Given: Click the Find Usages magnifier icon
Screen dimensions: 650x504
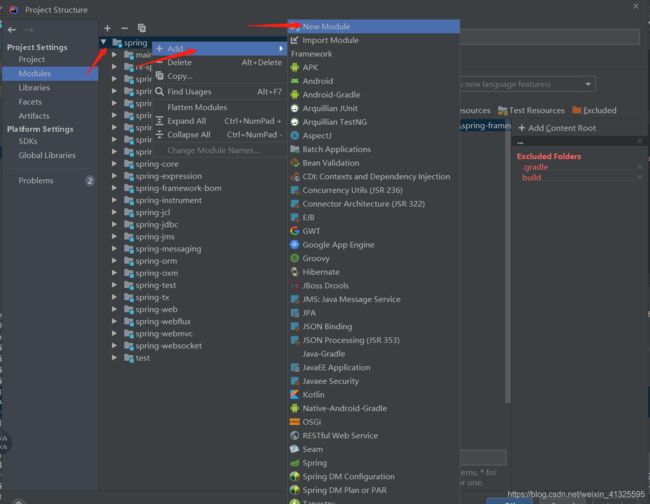Looking at the screenshot, I should 159,92.
